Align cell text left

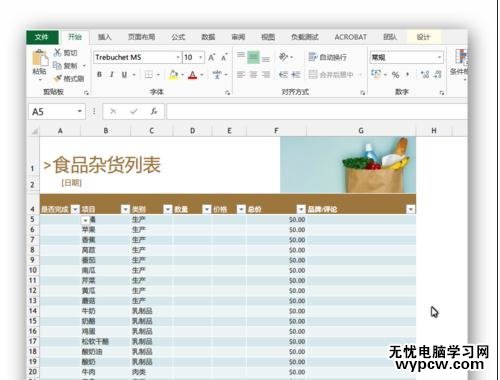click(241, 75)
